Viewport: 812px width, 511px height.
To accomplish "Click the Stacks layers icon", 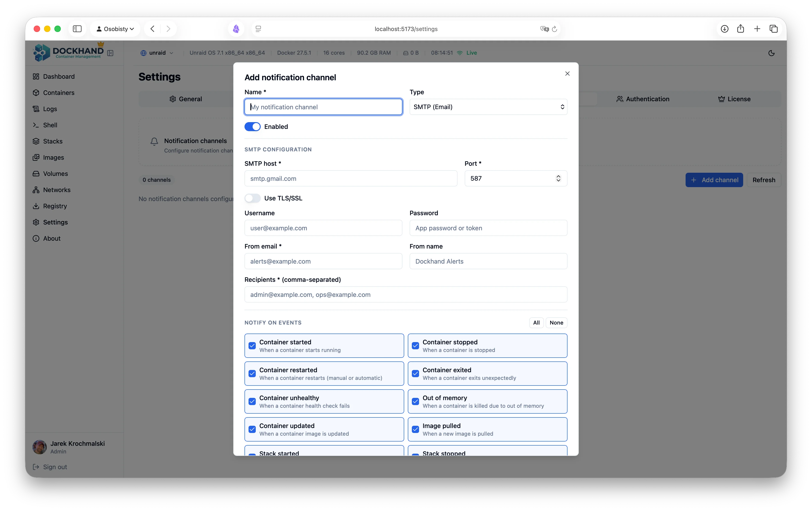I will [x=36, y=141].
